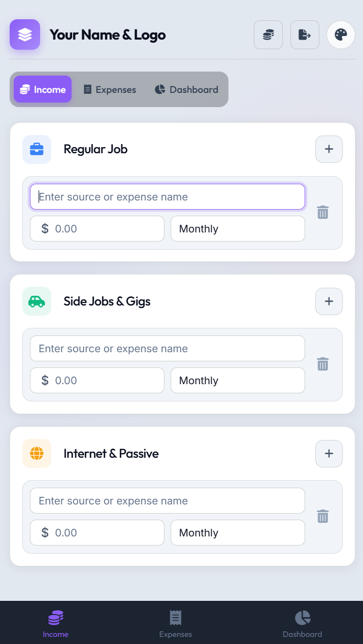
Task: Open the Dashboard tab at top
Action: 186,90
